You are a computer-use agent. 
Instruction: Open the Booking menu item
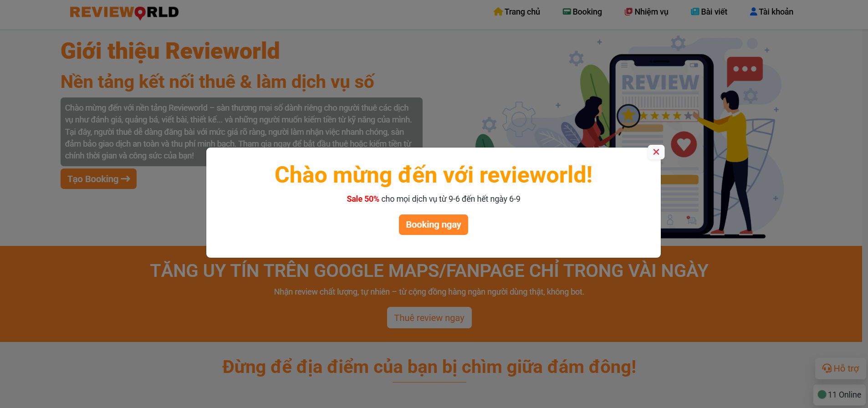pos(582,12)
